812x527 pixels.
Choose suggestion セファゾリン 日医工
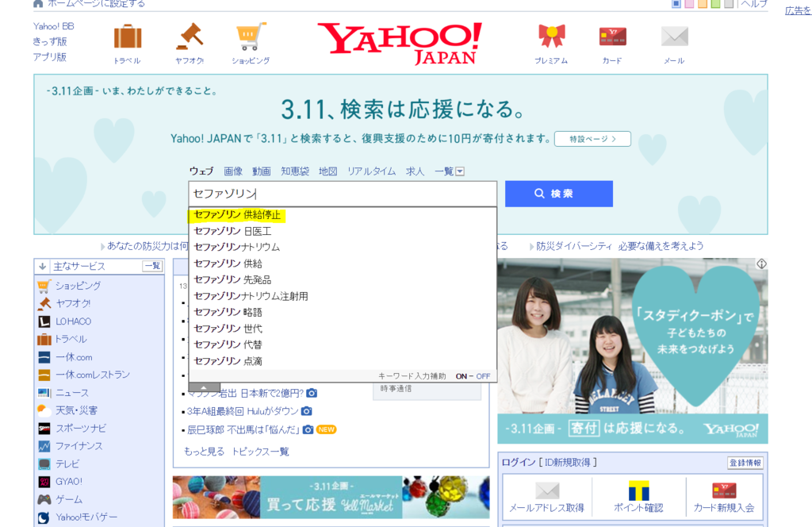tap(343, 231)
